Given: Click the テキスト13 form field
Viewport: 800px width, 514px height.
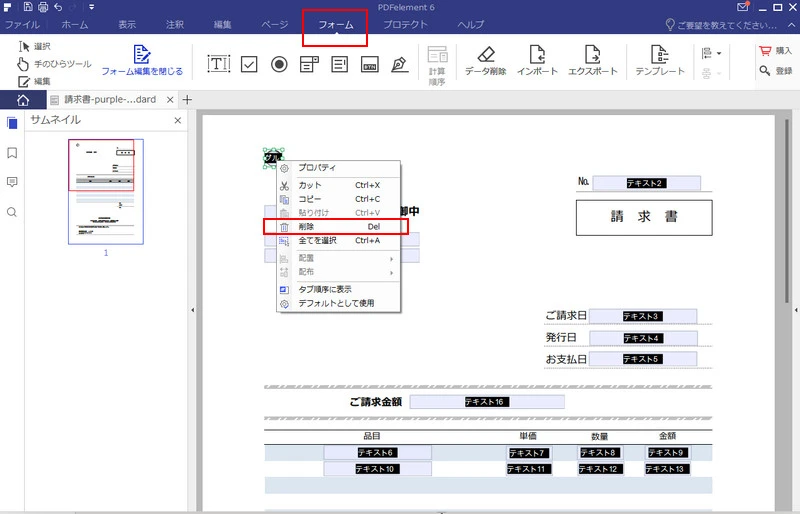Looking at the screenshot, I should click(x=667, y=469).
